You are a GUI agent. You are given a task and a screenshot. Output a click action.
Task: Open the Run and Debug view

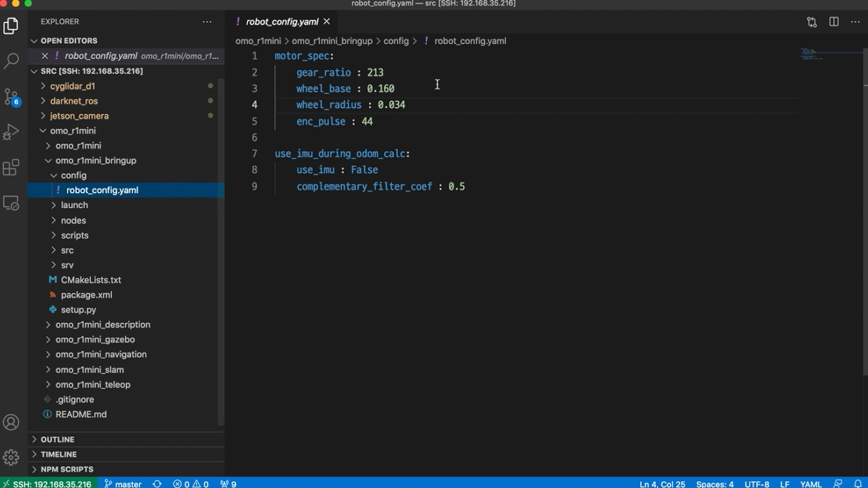pyautogui.click(x=11, y=131)
